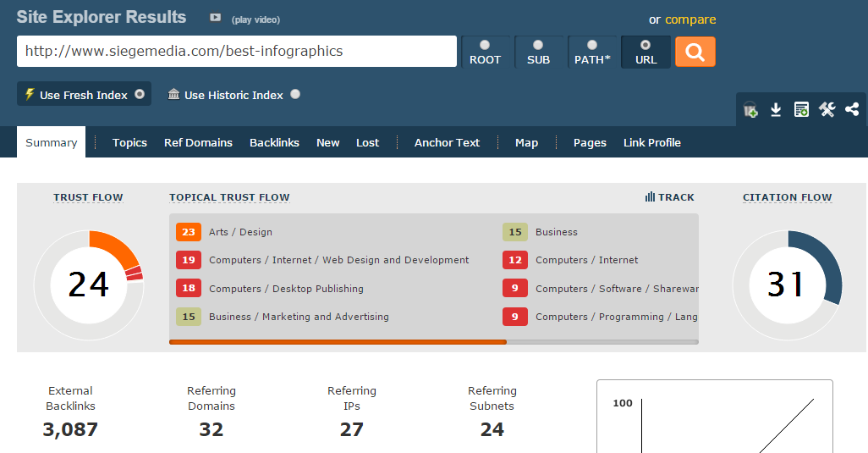
Task: Click the orange search button
Action: tap(695, 52)
